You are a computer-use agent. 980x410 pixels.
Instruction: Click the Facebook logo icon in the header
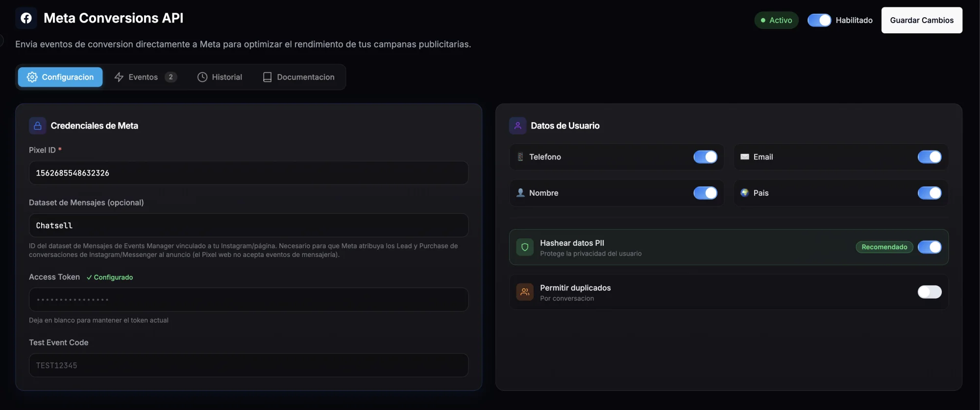tap(26, 18)
